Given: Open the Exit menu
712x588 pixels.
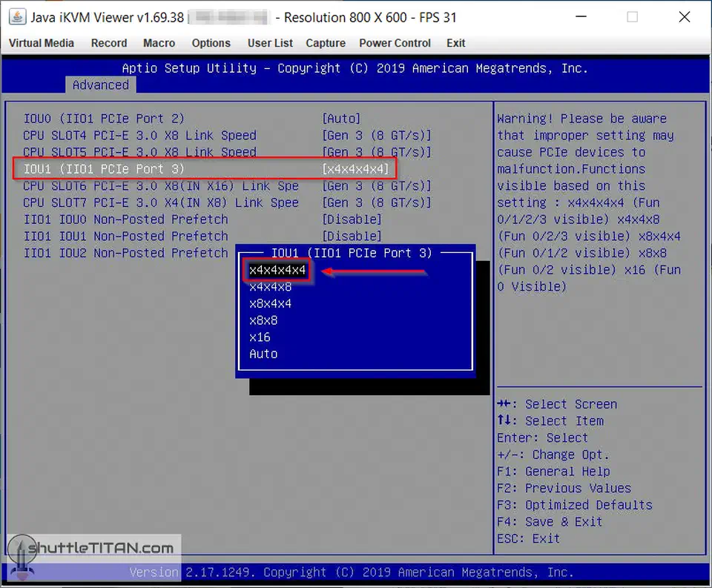Looking at the screenshot, I should (x=455, y=43).
